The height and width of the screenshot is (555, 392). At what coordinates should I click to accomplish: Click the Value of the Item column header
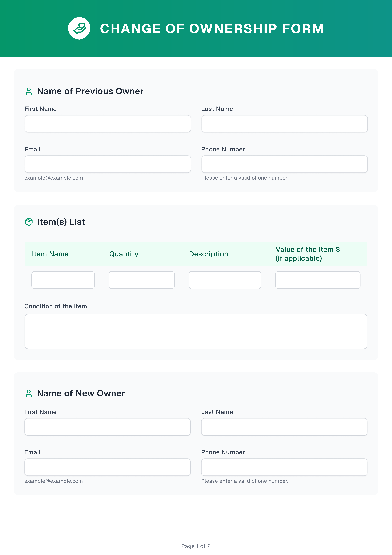(x=308, y=254)
